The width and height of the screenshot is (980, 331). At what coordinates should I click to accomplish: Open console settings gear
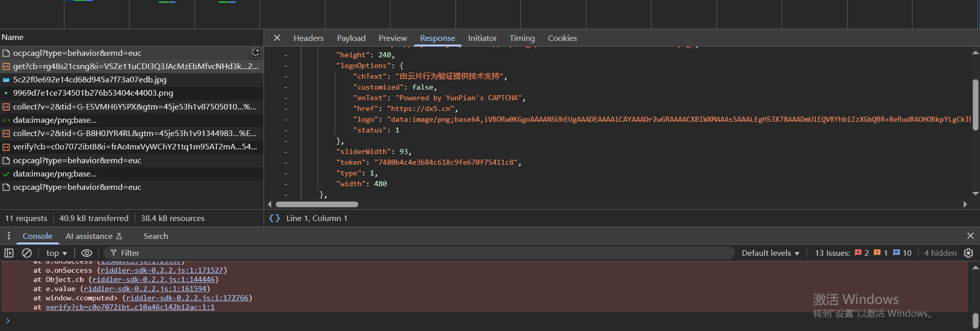(968, 253)
